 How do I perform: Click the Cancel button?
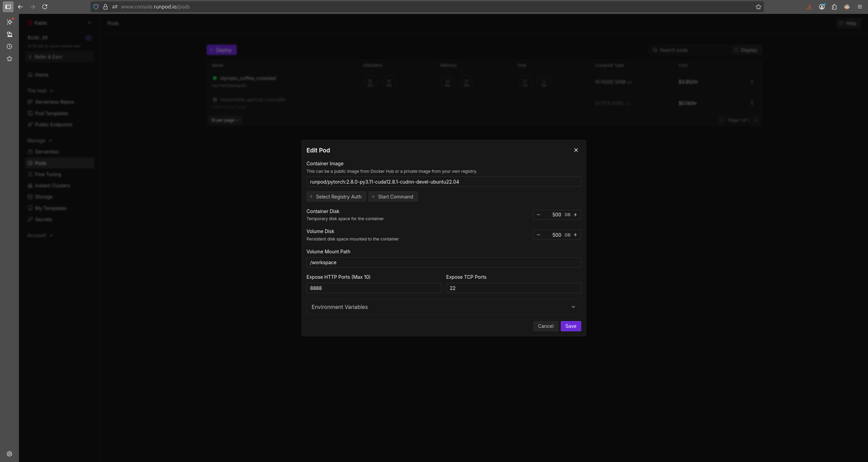click(x=545, y=326)
